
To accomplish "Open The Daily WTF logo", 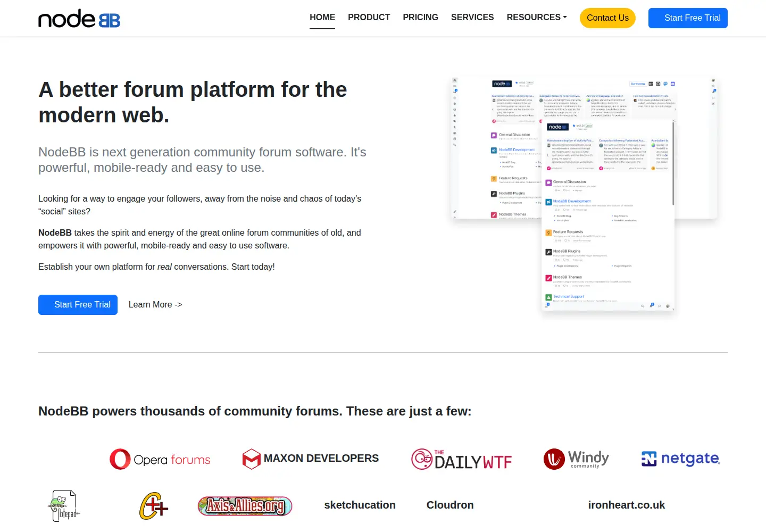I will [x=462, y=459].
